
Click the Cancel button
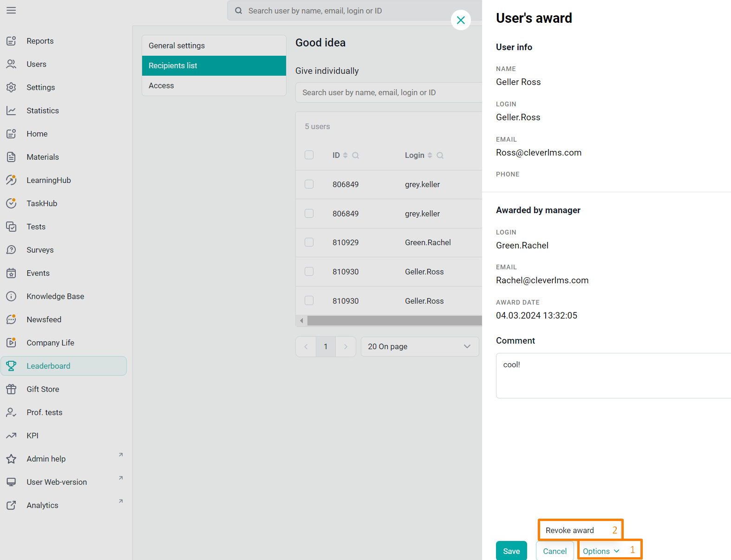tap(555, 551)
